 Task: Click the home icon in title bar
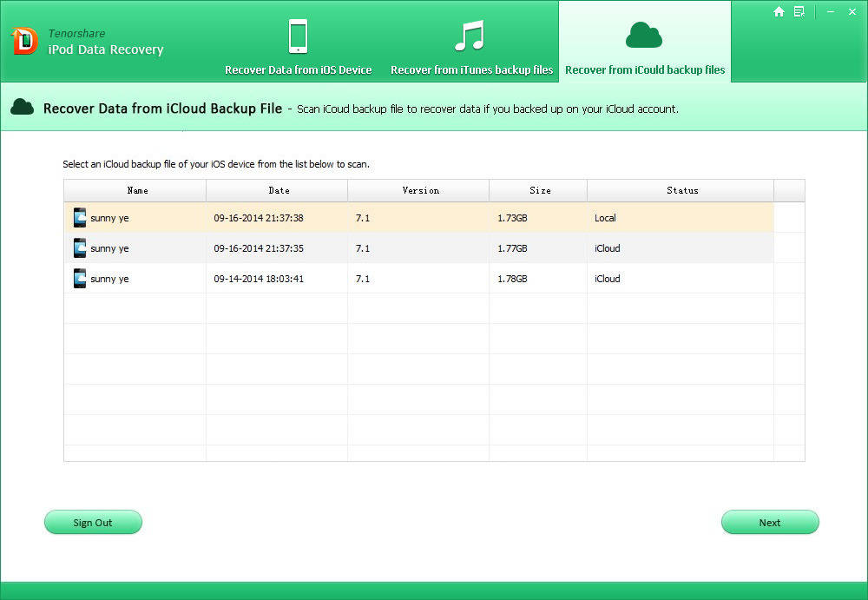(x=779, y=11)
